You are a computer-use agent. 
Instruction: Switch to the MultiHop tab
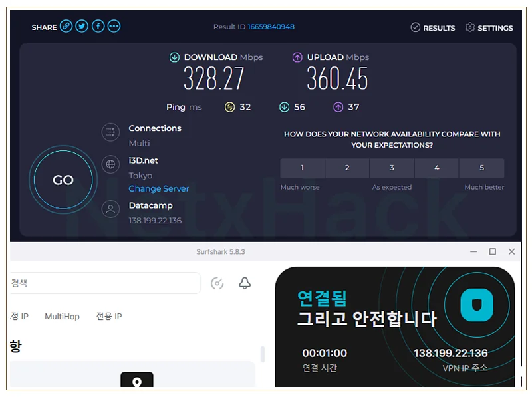click(x=62, y=317)
